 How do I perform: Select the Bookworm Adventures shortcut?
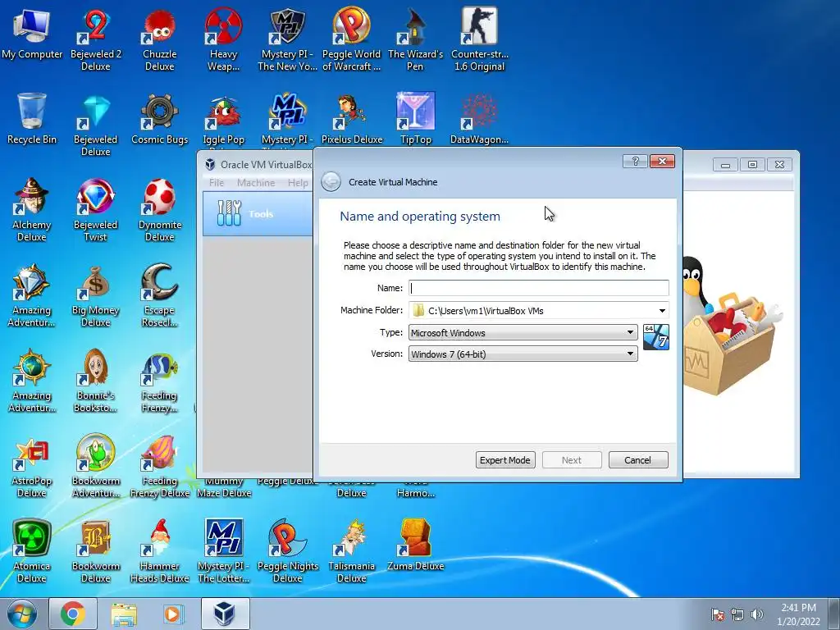click(96, 466)
